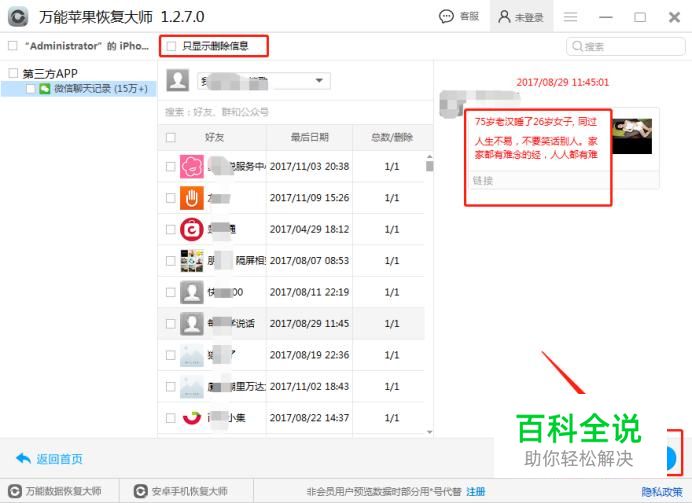Click the 未登录 login button
Viewport: 692px width, 503px height.
coord(521,17)
